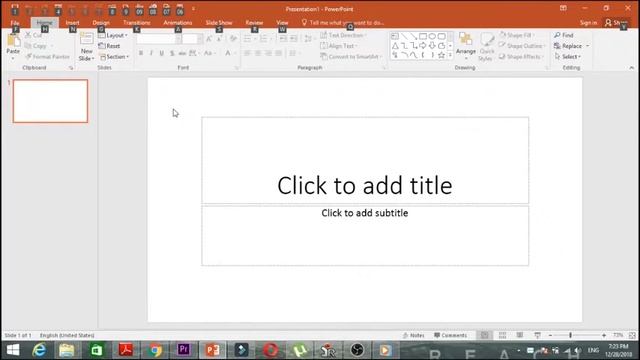Image resolution: width=640 pixels, height=360 pixels.
Task: Clear all text formatting
Action: point(233,39)
